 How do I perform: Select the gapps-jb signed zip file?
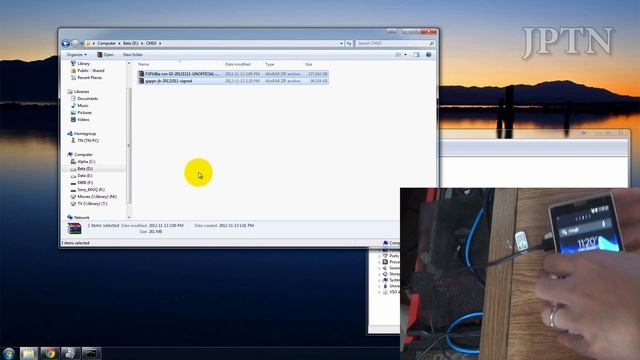(233, 81)
